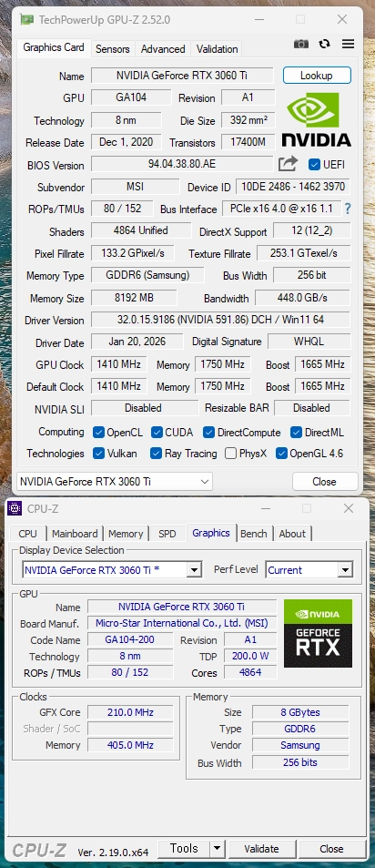Take a GPU-Z screenshot with camera icon
The width and height of the screenshot is (375, 868).
pyautogui.click(x=301, y=44)
